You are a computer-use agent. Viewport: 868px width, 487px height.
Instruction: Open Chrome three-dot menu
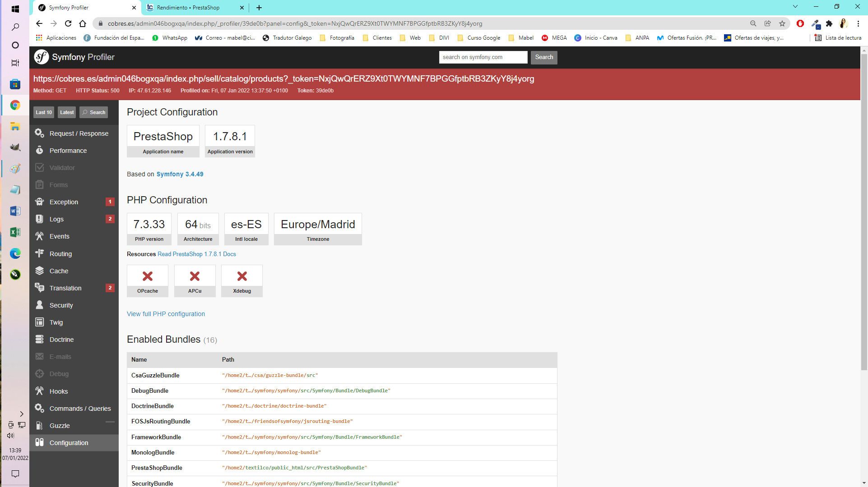pyautogui.click(x=858, y=23)
